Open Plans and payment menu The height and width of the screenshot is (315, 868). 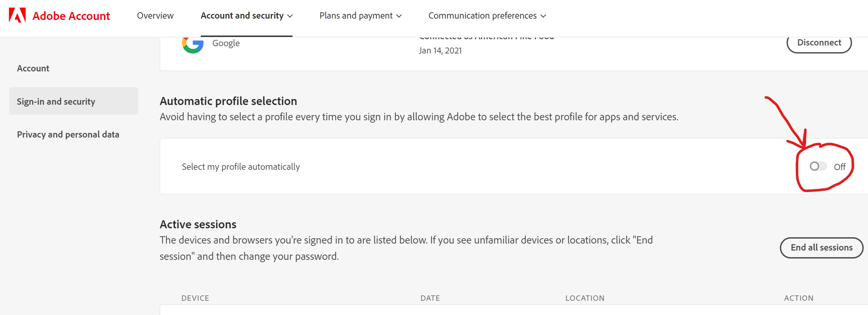click(356, 16)
